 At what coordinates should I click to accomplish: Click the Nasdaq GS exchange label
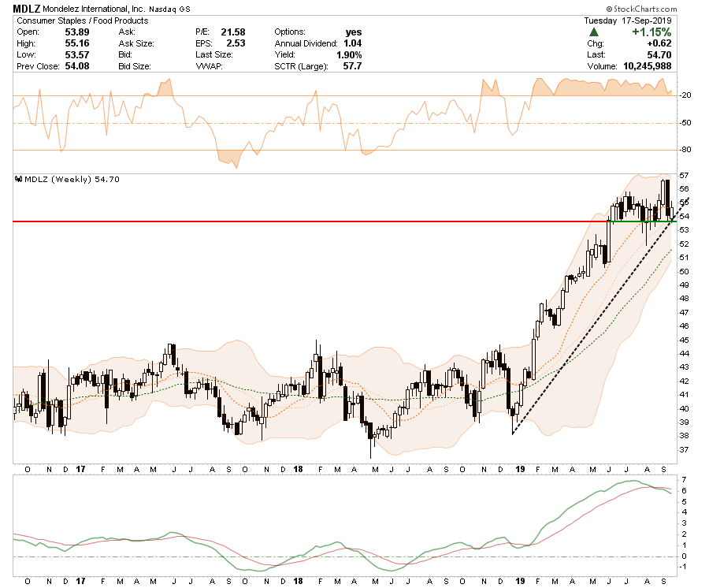tap(169, 9)
